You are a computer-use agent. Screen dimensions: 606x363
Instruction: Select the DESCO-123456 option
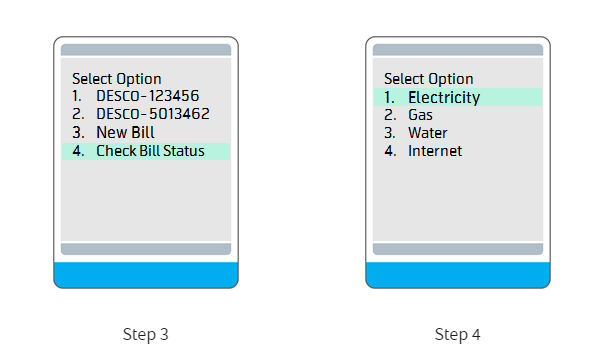coord(136,96)
